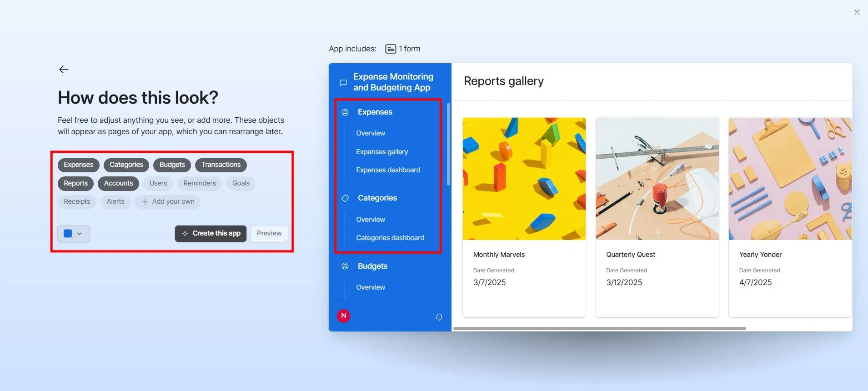Click the notification bell icon

click(x=439, y=317)
